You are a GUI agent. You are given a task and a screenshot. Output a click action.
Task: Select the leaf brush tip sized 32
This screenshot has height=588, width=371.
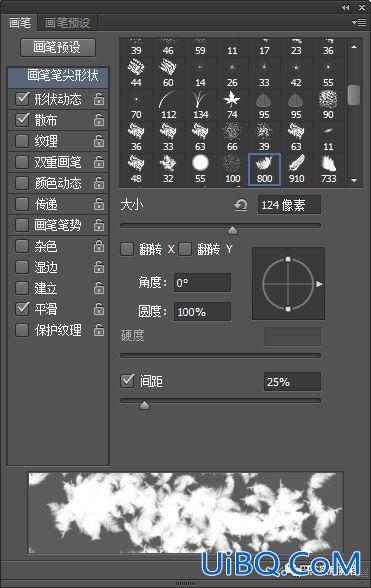click(x=168, y=169)
